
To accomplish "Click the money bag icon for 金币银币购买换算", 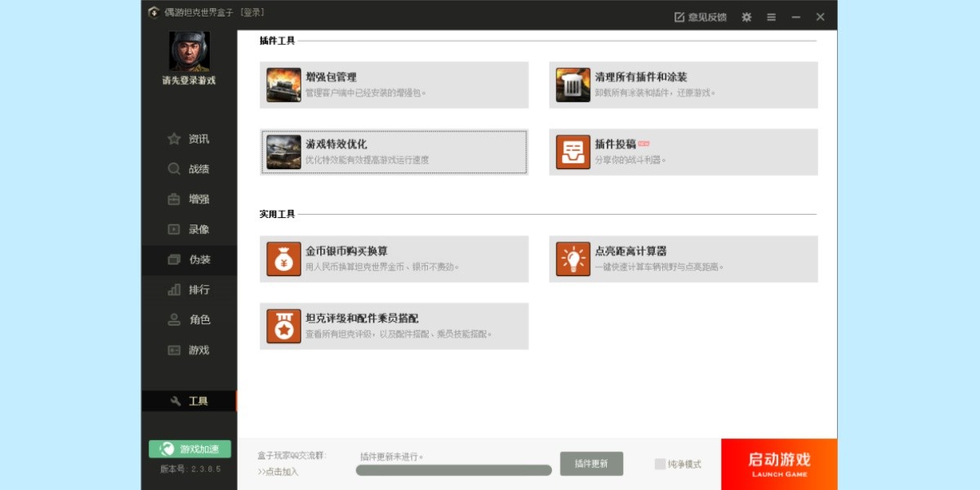I will point(283,259).
